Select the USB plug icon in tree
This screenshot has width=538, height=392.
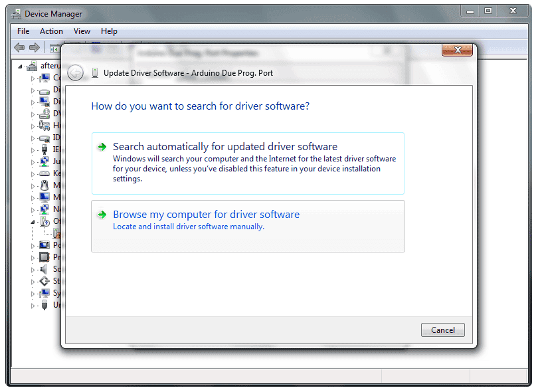[44, 305]
